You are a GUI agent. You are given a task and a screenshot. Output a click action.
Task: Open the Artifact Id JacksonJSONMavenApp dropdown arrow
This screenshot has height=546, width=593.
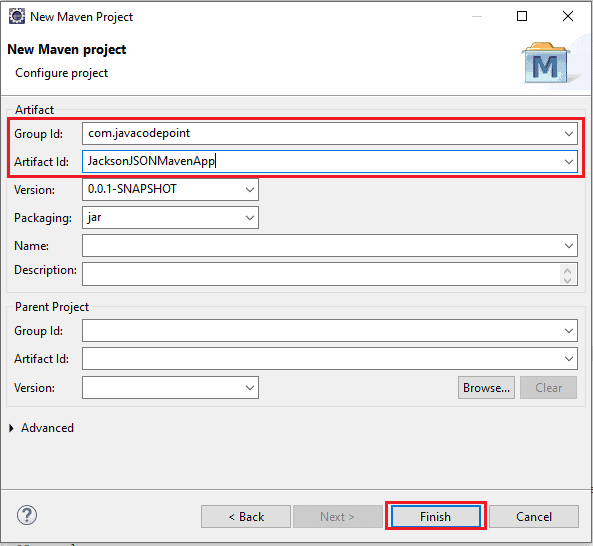tap(568, 162)
